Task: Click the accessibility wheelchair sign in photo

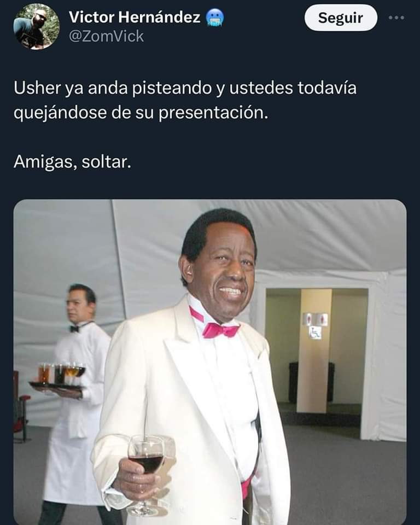Action: point(315,332)
